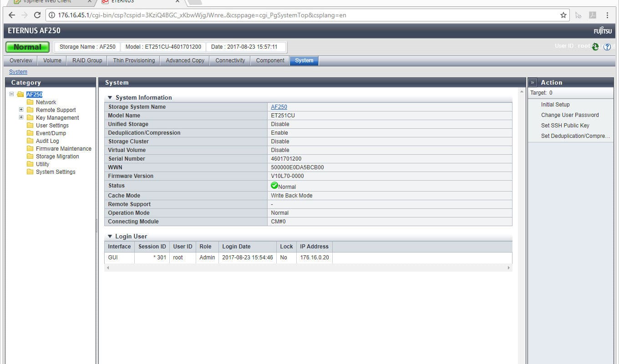Select Network in the category tree
Screen dimensions: 619x364
(x=46, y=102)
